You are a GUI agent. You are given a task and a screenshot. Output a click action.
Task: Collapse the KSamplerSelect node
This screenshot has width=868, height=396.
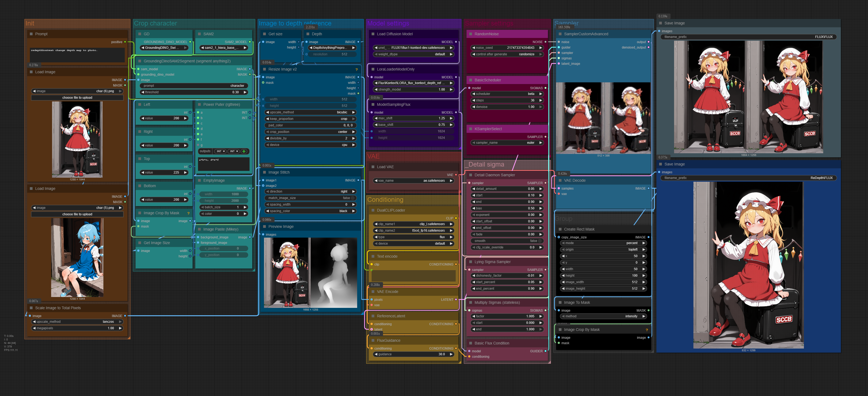(470, 129)
